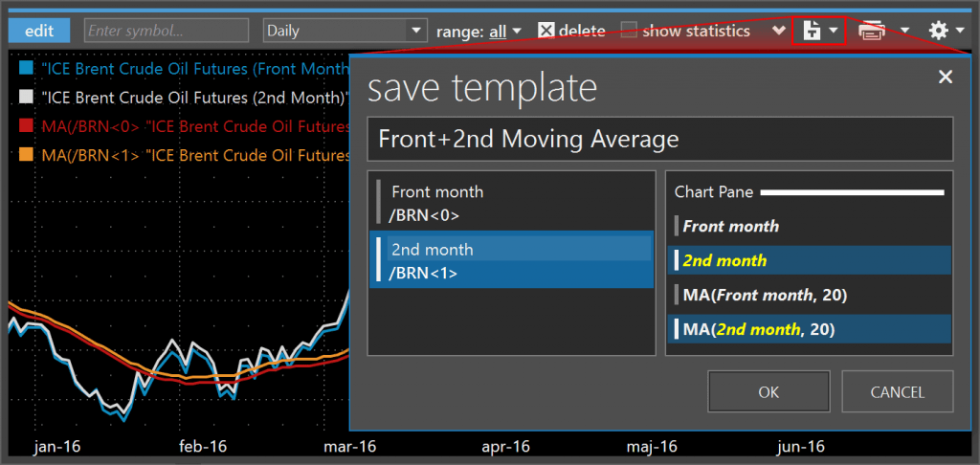The height and width of the screenshot is (465, 980).
Task: Open the settings gear icon
Action: [939, 31]
